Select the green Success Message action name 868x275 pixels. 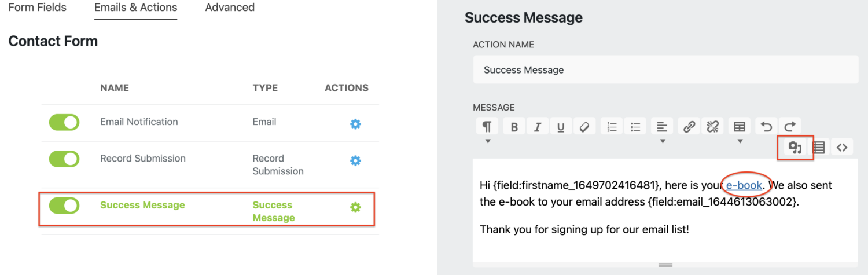[142, 205]
